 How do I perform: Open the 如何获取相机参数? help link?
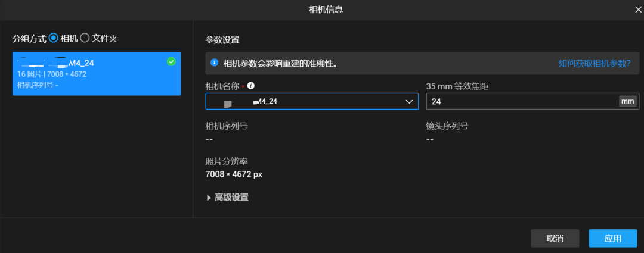click(595, 63)
